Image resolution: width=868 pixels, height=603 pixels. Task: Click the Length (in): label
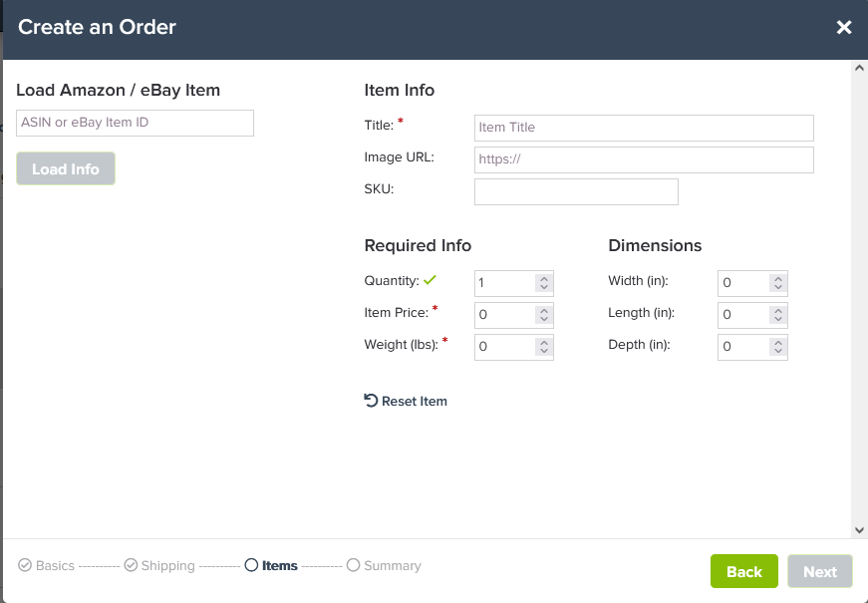(x=641, y=312)
